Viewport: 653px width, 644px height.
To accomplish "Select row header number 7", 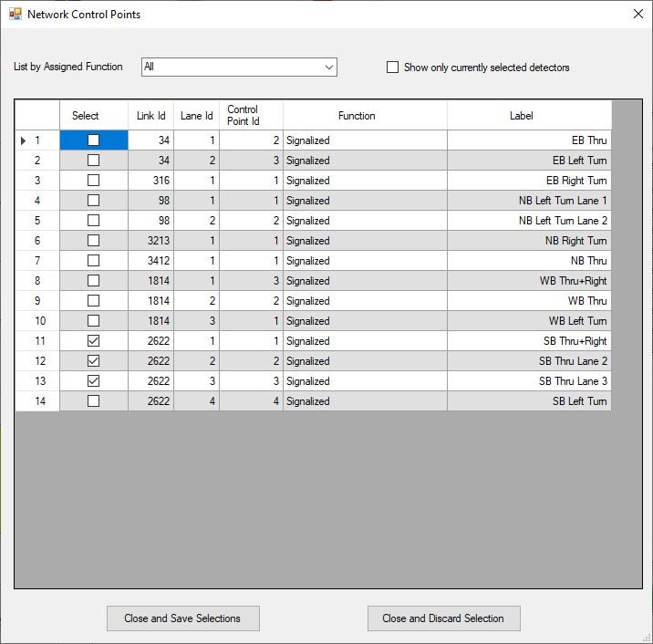I will coord(37,260).
